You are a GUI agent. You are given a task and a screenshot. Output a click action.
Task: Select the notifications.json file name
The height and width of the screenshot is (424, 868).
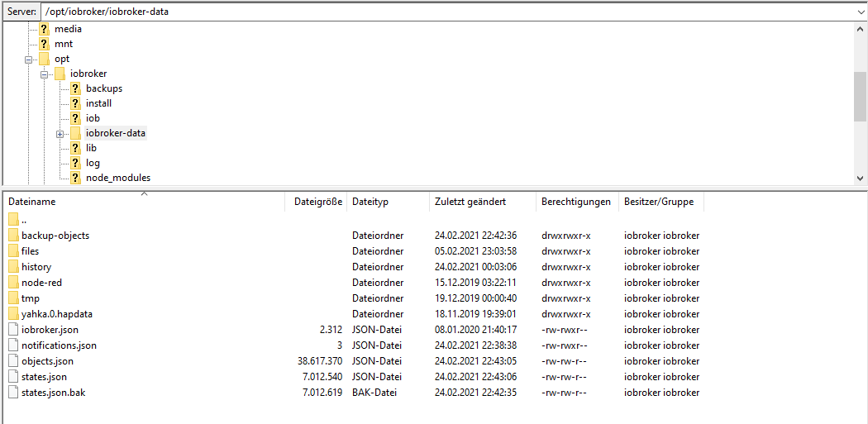coord(60,345)
